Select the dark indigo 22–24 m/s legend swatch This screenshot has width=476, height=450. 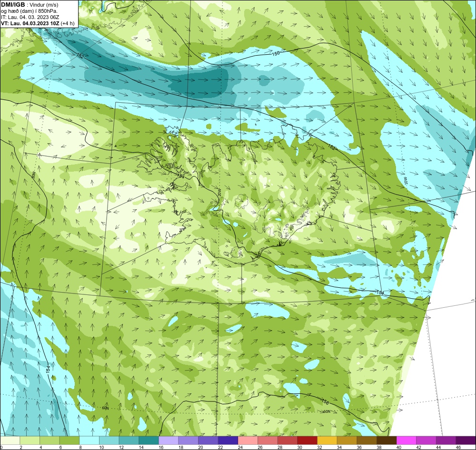coord(228,440)
